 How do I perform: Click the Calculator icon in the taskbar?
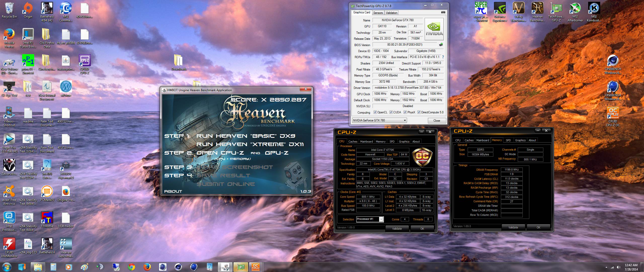coord(53,267)
